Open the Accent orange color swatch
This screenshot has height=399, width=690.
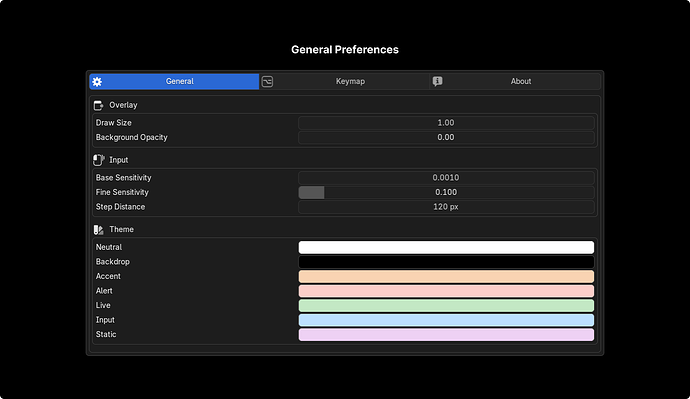click(446, 276)
